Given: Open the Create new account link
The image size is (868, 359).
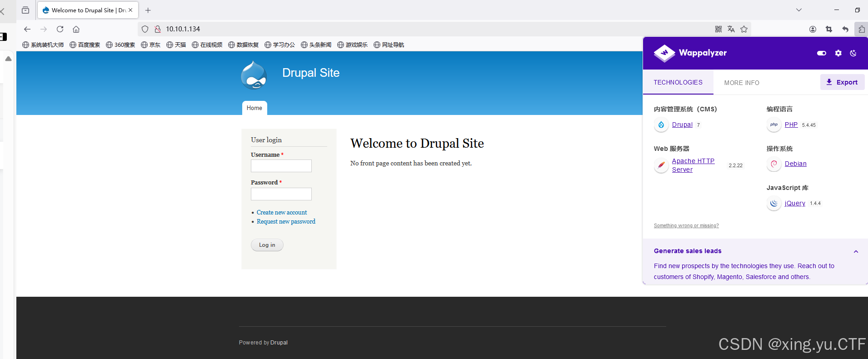Looking at the screenshot, I should click(x=282, y=212).
